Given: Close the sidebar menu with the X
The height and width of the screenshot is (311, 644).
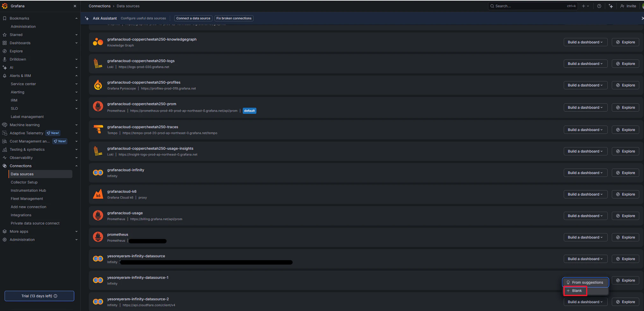Looking at the screenshot, I should click(x=75, y=6).
